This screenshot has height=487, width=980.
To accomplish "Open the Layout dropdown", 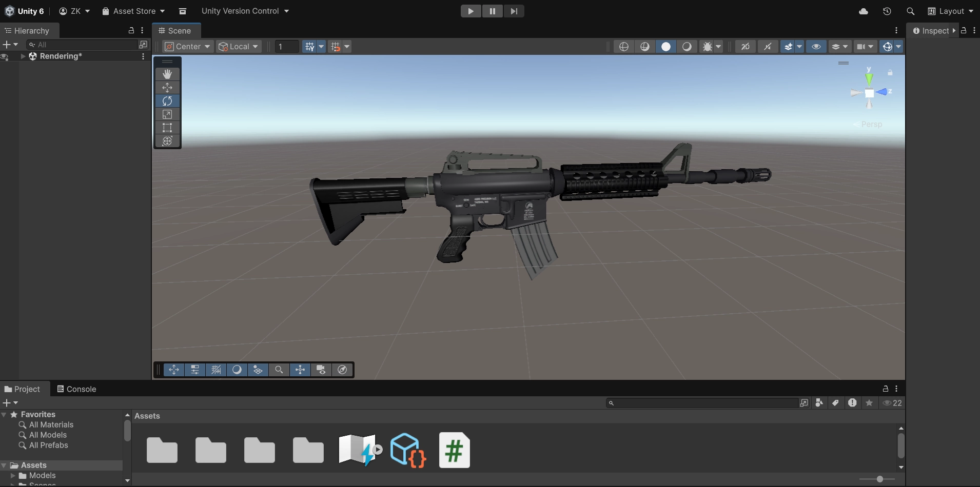I will coord(951,11).
